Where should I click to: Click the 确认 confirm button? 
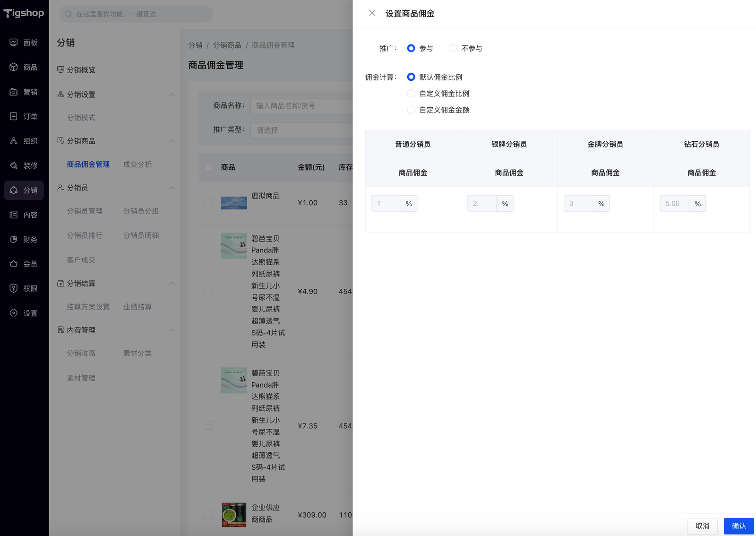739,526
